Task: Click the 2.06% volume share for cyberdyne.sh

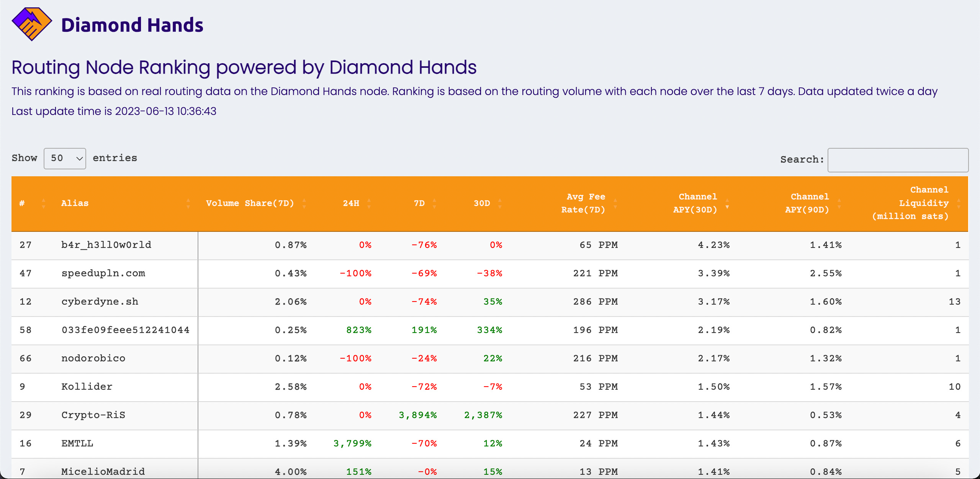Action: point(291,302)
